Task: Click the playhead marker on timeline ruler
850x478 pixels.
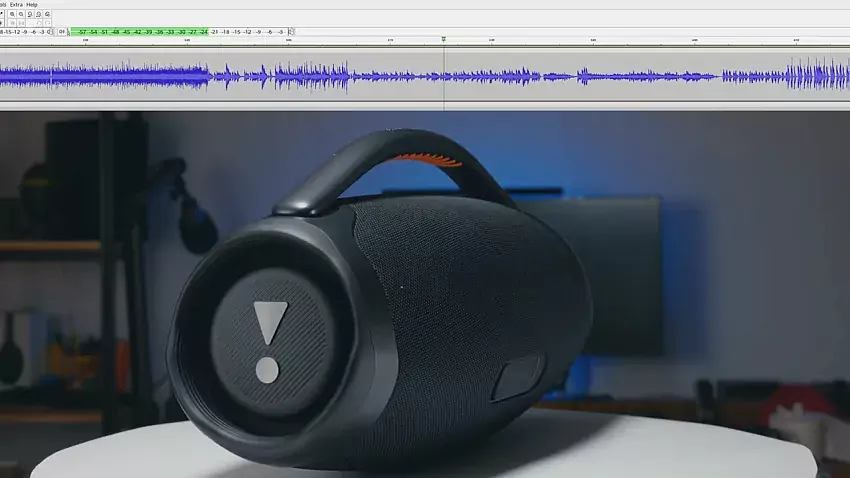Action: (443, 40)
